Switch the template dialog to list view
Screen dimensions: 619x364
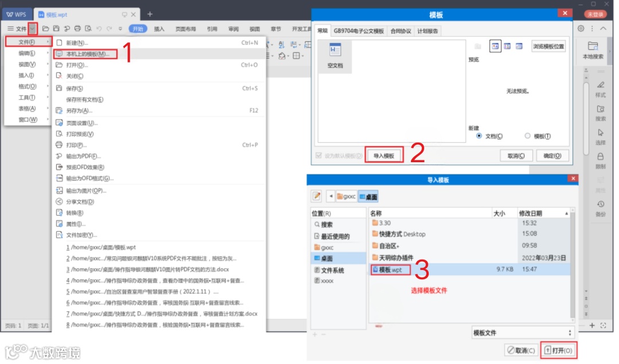pyautogui.click(x=507, y=46)
